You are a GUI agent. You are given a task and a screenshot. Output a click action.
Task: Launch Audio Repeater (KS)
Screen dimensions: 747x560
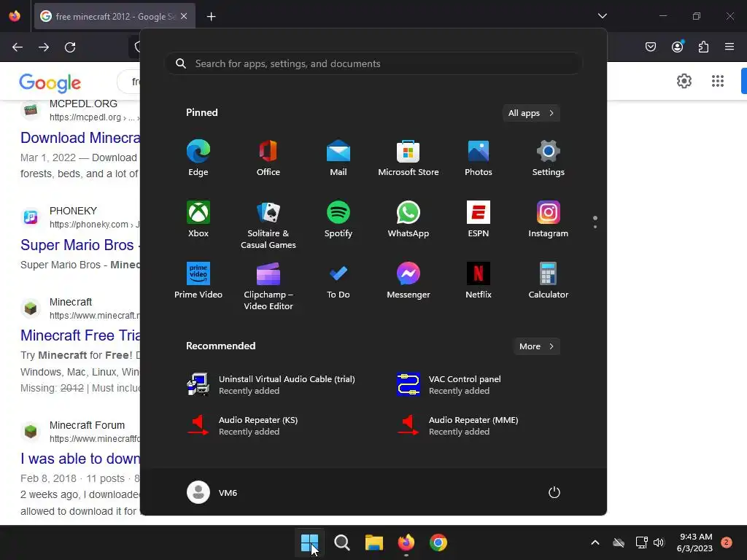pos(243,426)
